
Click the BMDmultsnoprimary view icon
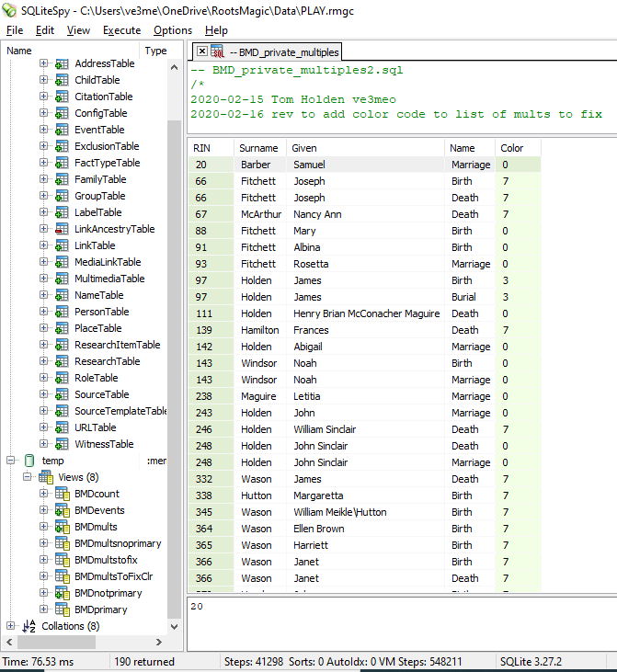click(x=63, y=544)
